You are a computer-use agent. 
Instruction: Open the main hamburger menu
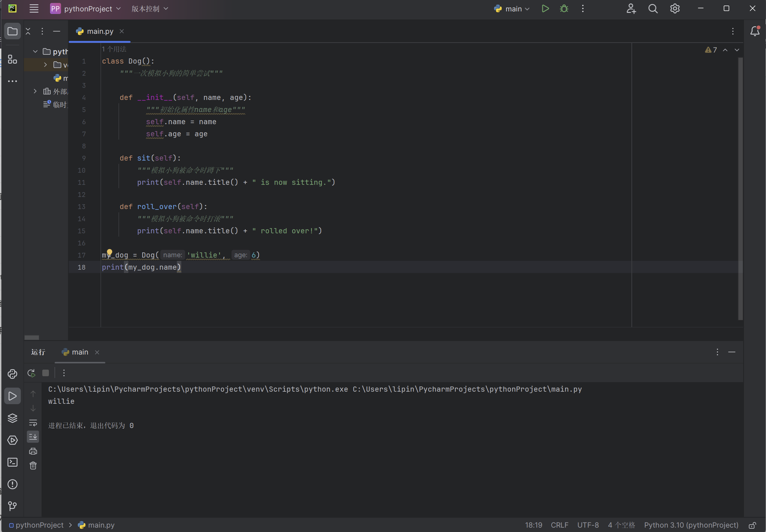(34, 8)
